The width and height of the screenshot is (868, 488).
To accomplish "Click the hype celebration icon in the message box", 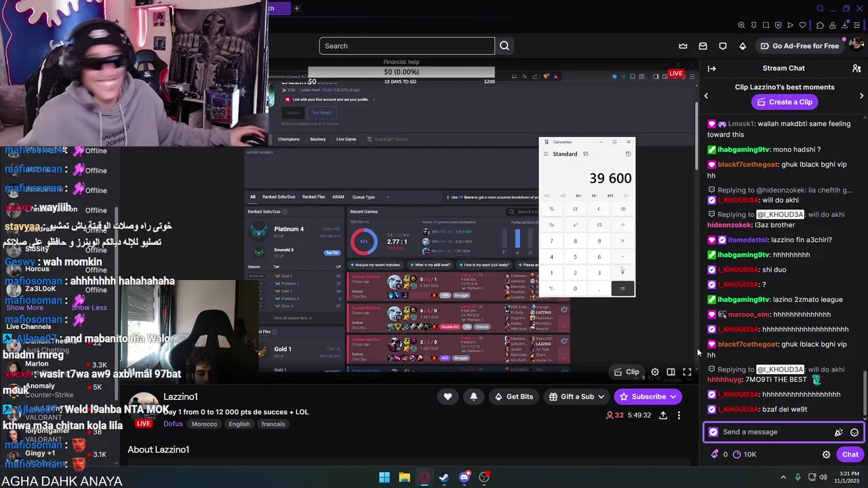I will [839, 432].
